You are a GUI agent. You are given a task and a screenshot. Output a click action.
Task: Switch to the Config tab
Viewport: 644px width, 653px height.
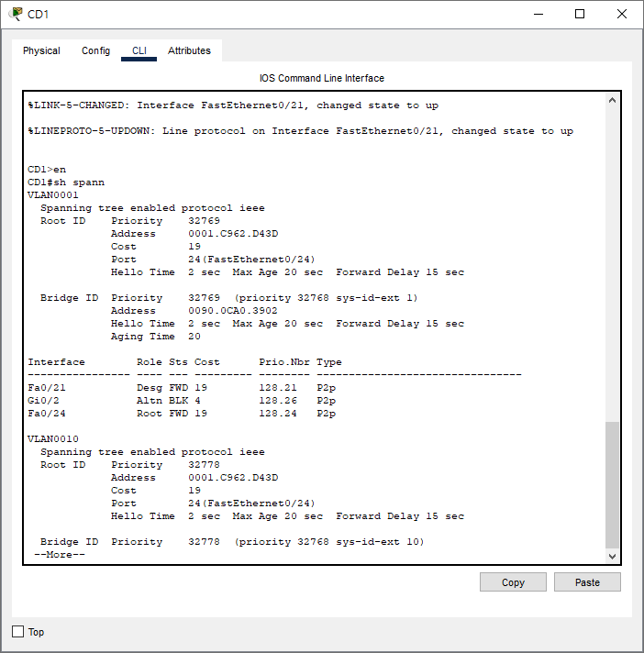[x=95, y=50]
